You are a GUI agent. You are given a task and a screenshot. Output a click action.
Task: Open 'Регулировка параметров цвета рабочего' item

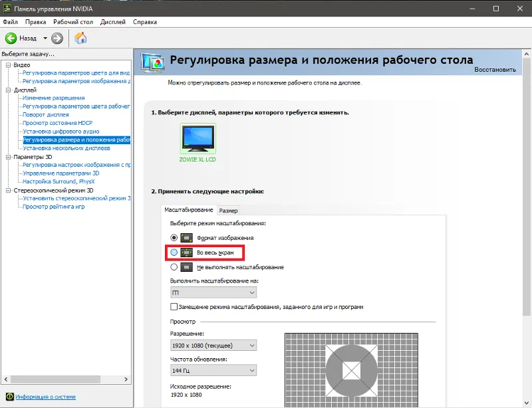[x=76, y=106]
